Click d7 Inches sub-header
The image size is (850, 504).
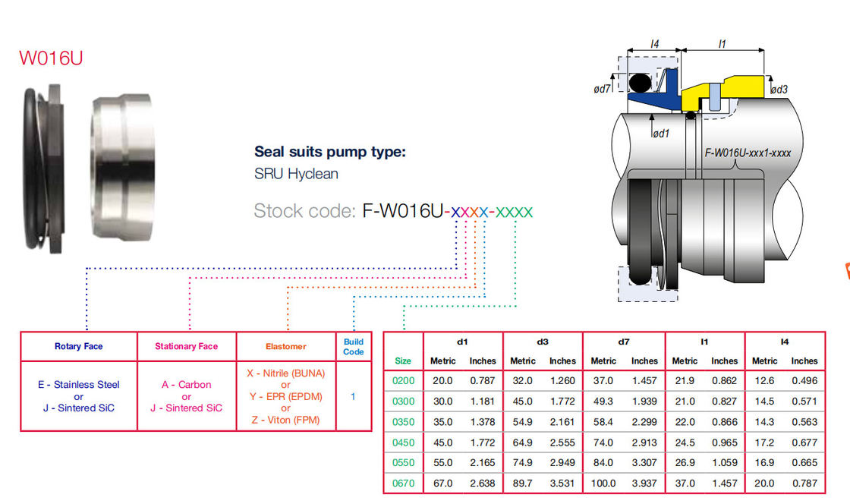644,361
